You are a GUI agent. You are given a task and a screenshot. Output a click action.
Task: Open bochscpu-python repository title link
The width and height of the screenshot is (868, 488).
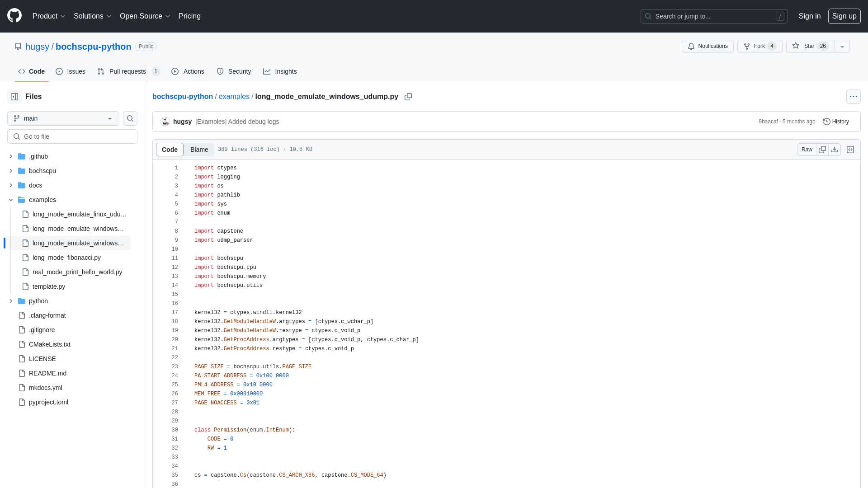click(x=94, y=47)
